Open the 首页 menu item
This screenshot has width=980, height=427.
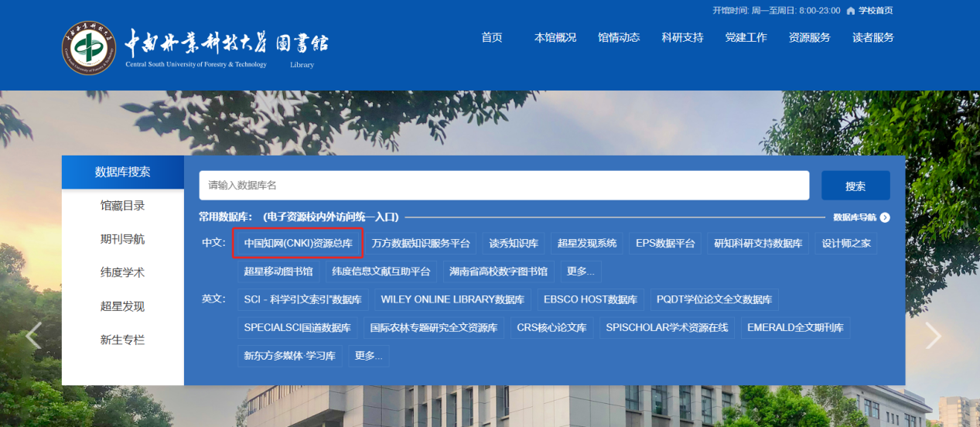coord(492,38)
